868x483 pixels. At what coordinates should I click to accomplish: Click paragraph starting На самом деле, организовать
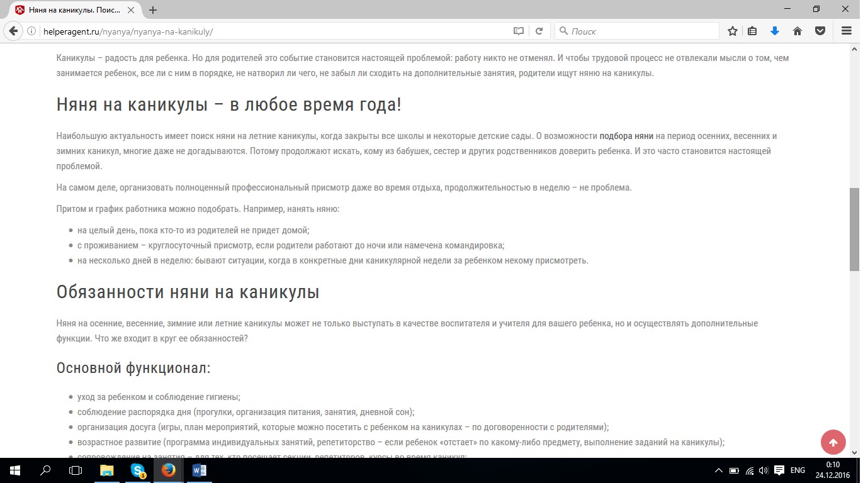click(x=344, y=188)
